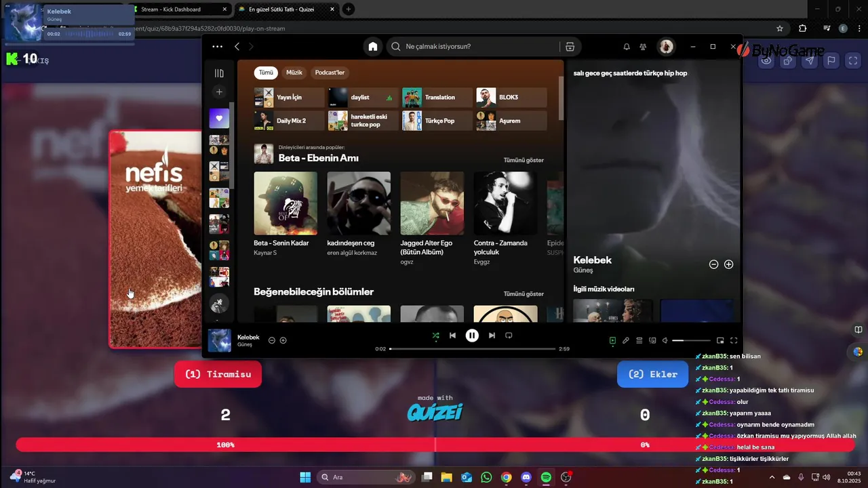The height and width of the screenshot is (488, 868).
Task: Open the Spotify profile avatar
Action: [667, 47]
